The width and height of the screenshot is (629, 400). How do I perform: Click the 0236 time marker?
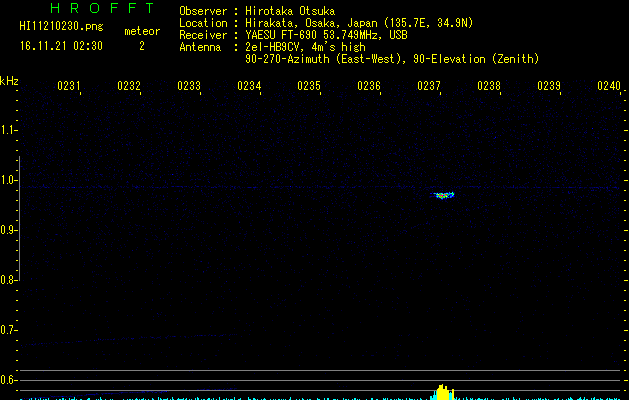tap(369, 86)
